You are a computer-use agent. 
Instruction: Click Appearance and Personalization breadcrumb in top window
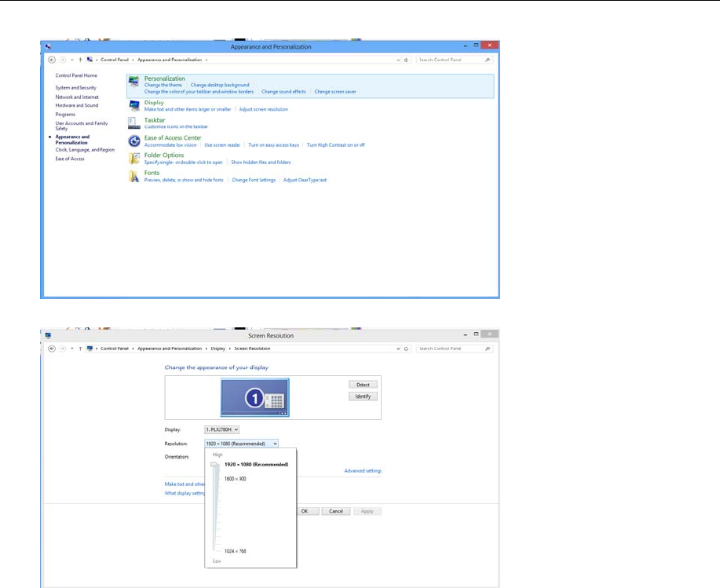170,60
